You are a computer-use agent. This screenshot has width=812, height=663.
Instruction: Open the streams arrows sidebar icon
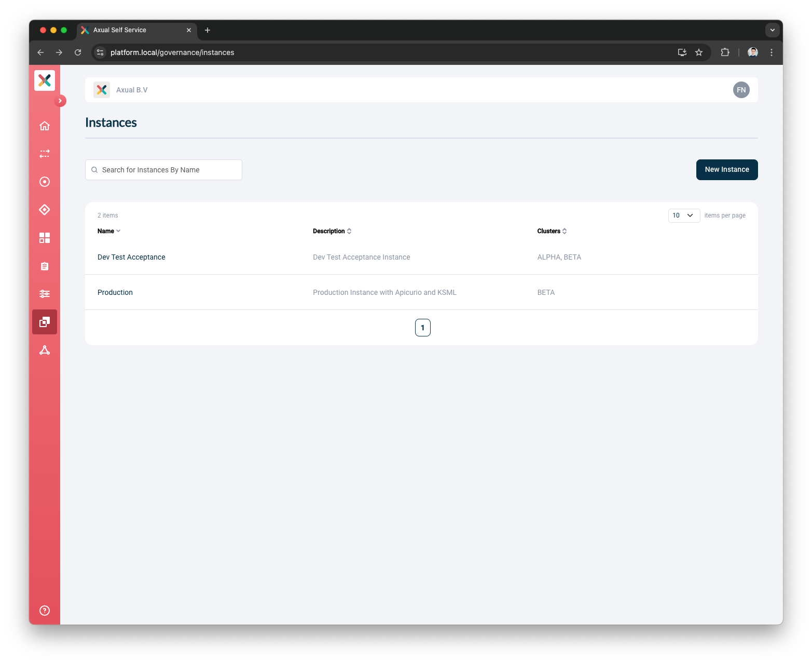(45, 154)
